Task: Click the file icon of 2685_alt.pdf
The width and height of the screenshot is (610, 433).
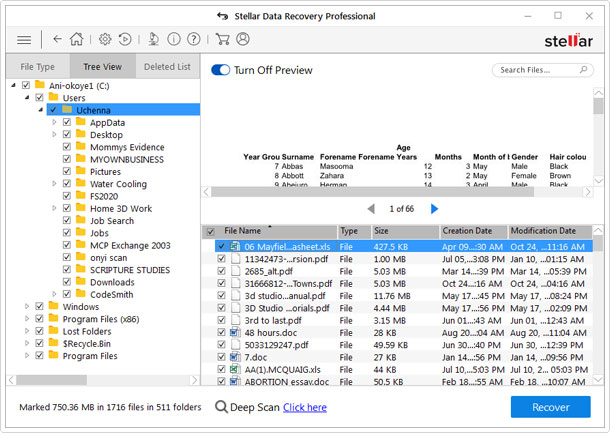Action: (235, 271)
